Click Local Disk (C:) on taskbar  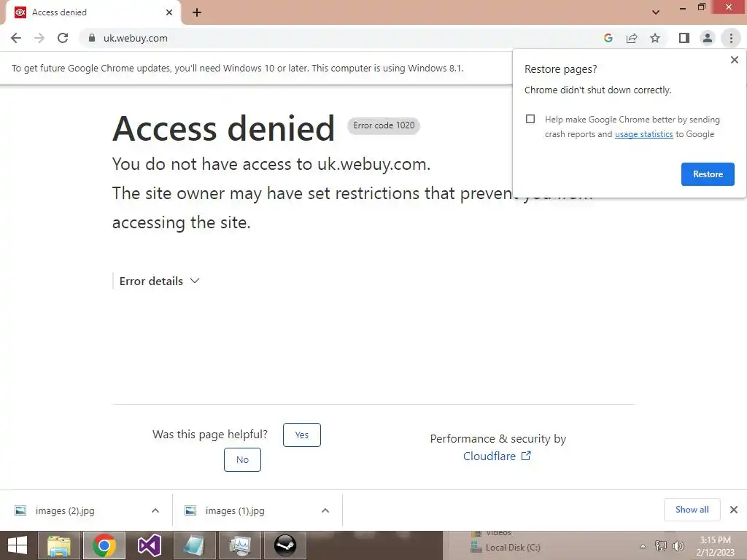pyautogui.click(x=506, y=548)
